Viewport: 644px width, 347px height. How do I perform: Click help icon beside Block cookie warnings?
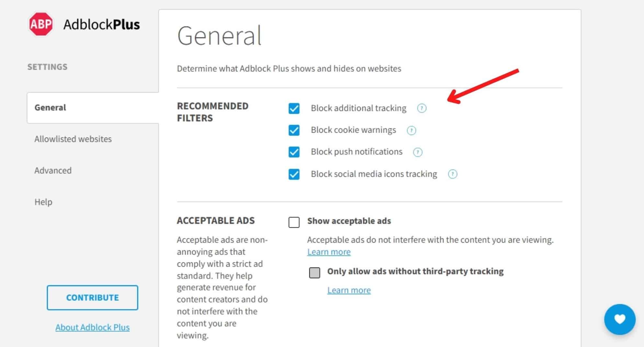(x=411, y=130)
